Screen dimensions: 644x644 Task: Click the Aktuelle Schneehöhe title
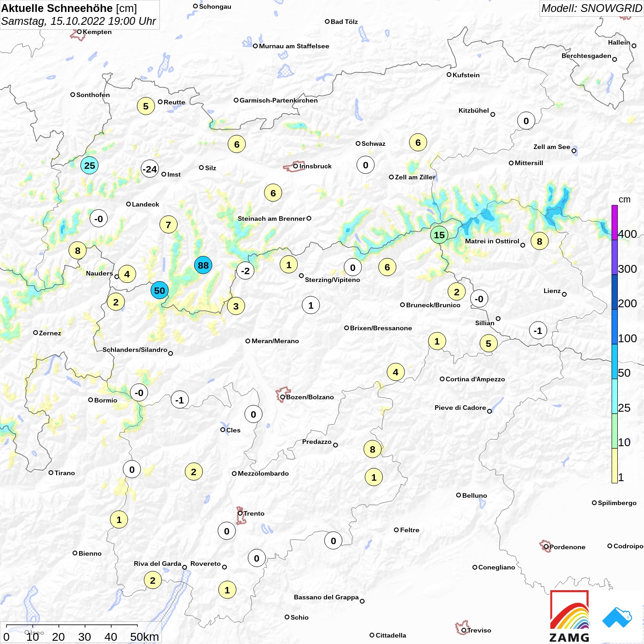pyautogui.click(x=69, y=8)
